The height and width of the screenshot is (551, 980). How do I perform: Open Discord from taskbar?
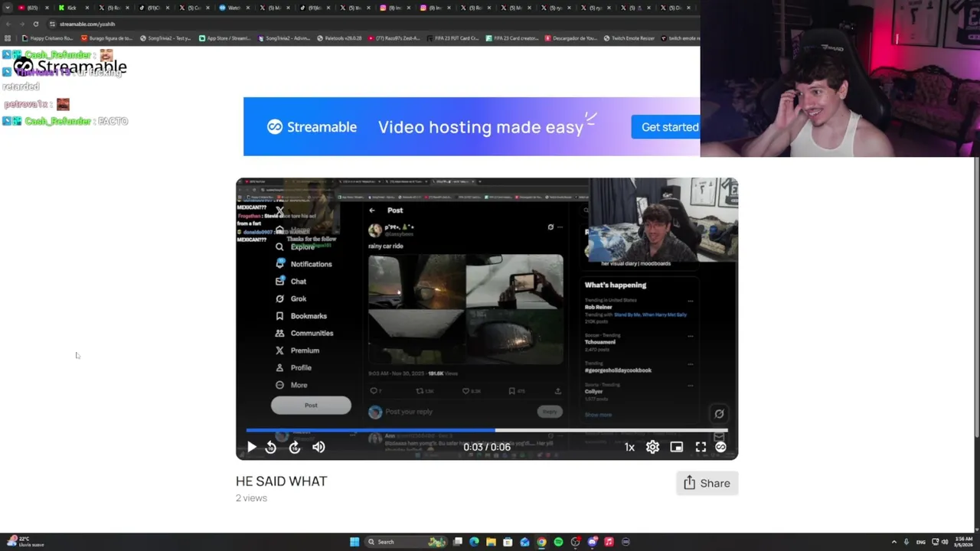[592, 542]
